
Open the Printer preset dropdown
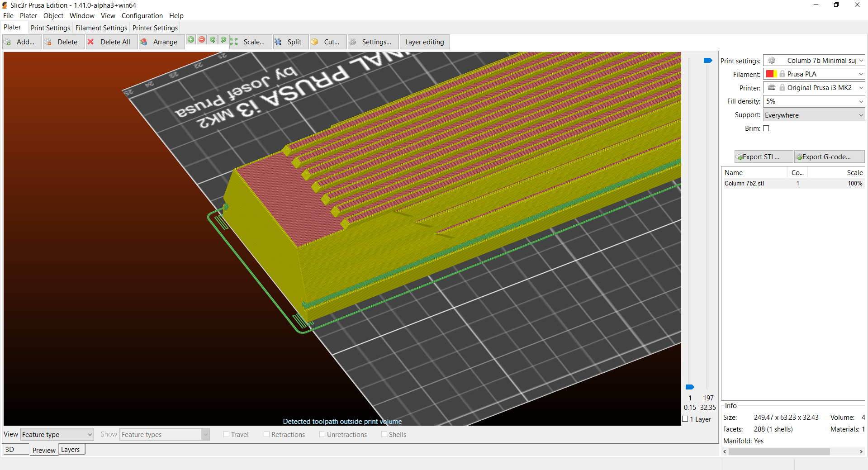coord(814,88)
